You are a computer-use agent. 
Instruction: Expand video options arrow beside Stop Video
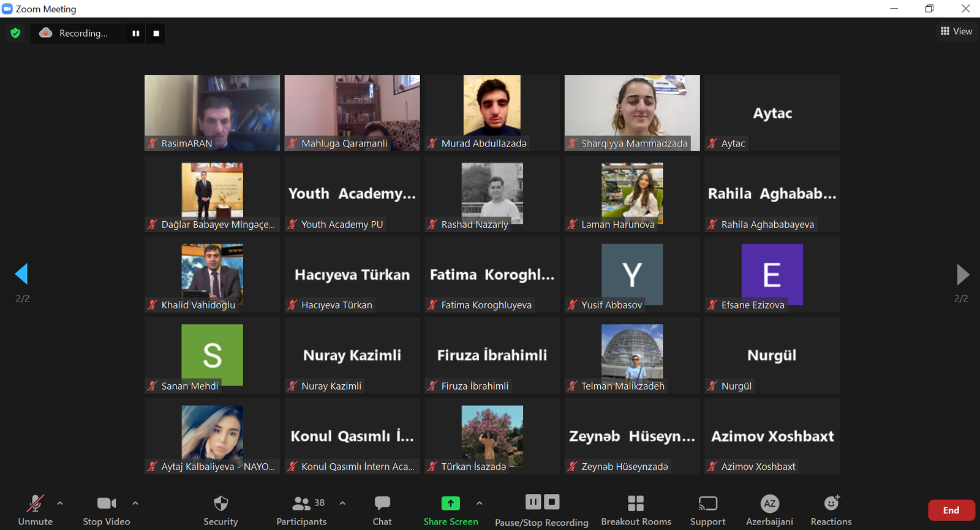click(x=135, y=503)
